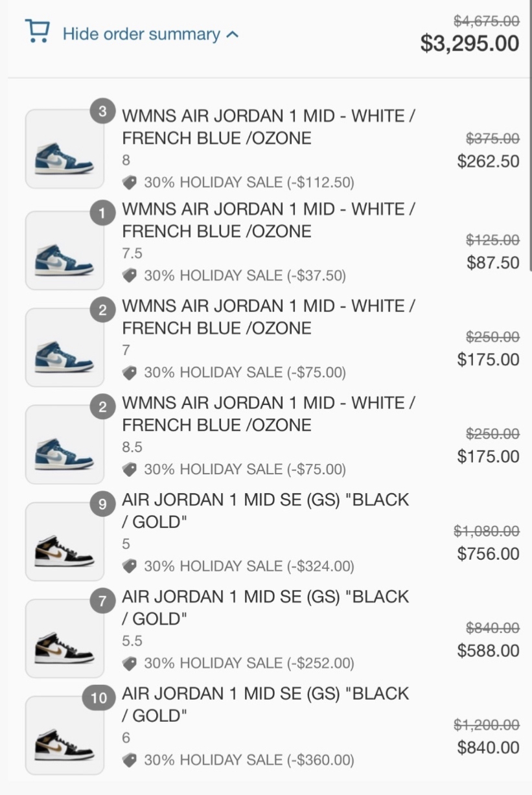Screen dimensions: 532x795
Task: Click the tag icon beside the -$360.00 discount
Action: coord(130,760)
